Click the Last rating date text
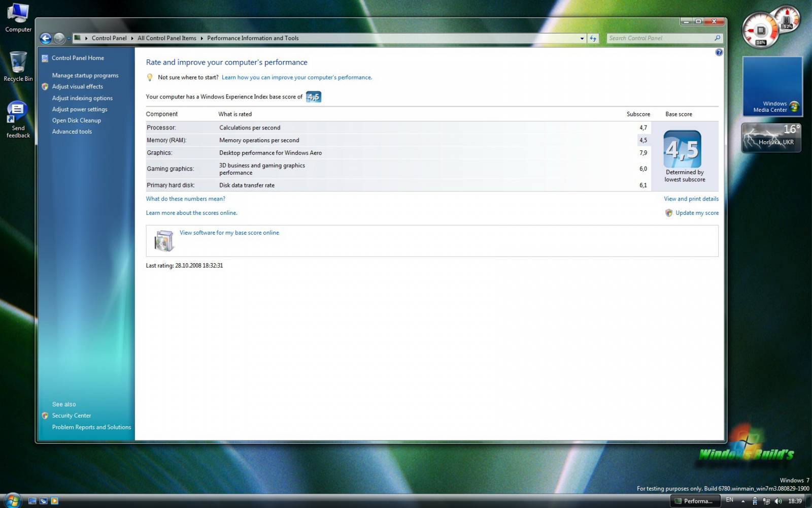The width and height of the screenshot is (812, 508). point(184,266)
